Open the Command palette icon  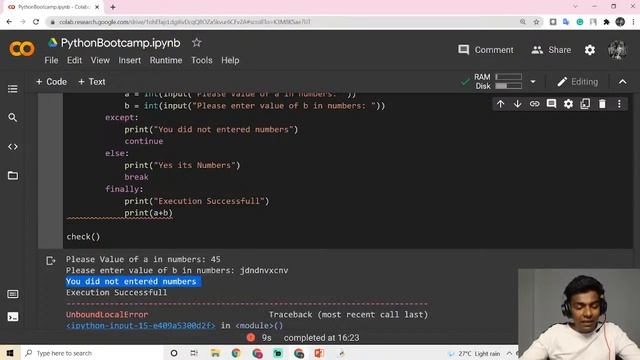pos(13,294)
